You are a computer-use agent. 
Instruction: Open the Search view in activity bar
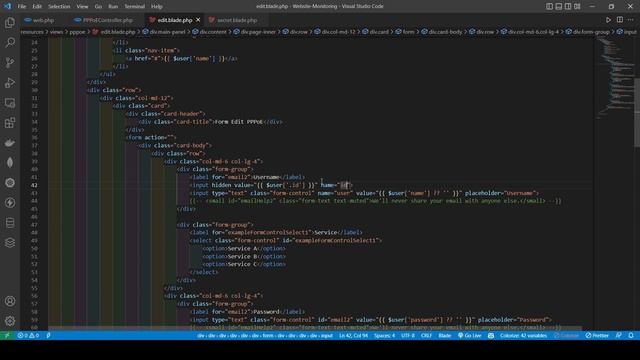(x=10, y=42)
